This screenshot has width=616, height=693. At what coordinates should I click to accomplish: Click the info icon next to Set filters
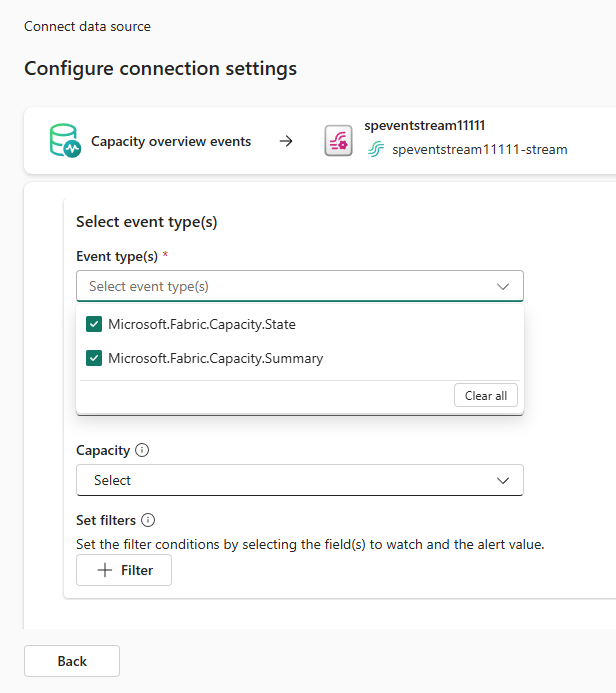pyautogui.click(x=148, y=520)
